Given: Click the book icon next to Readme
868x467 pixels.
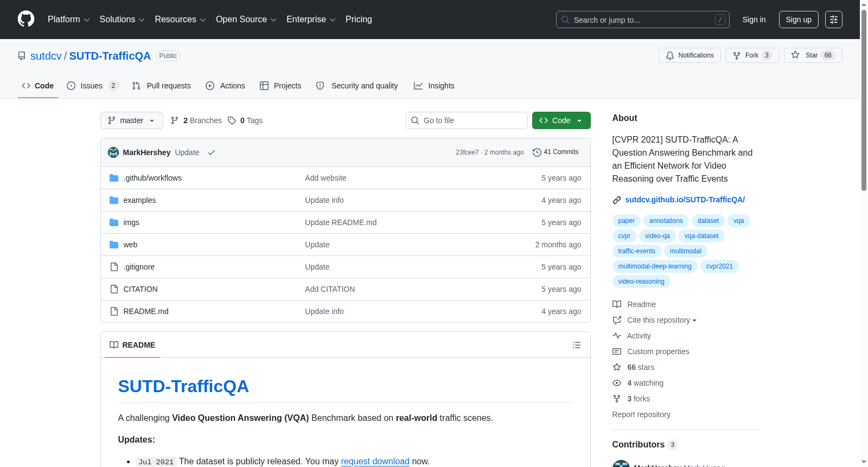Looking at the screenshot, I should 617,304.
